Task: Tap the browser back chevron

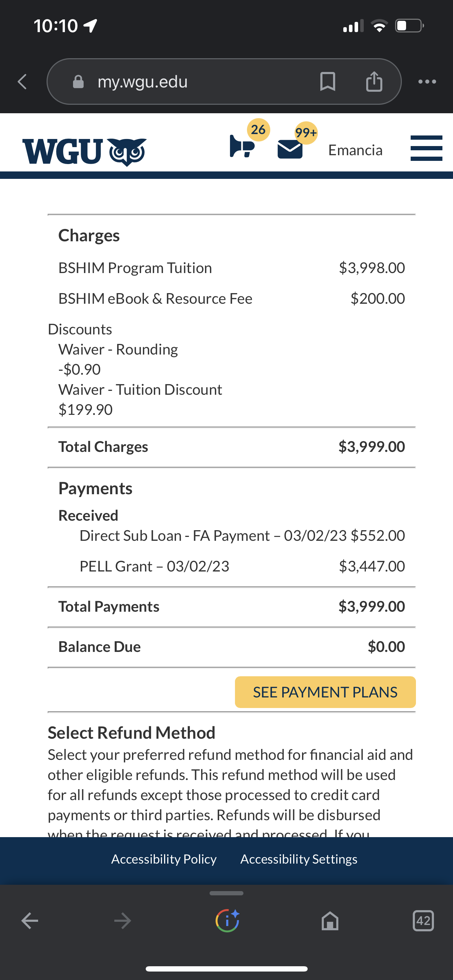Action: (x=23, y=81)
